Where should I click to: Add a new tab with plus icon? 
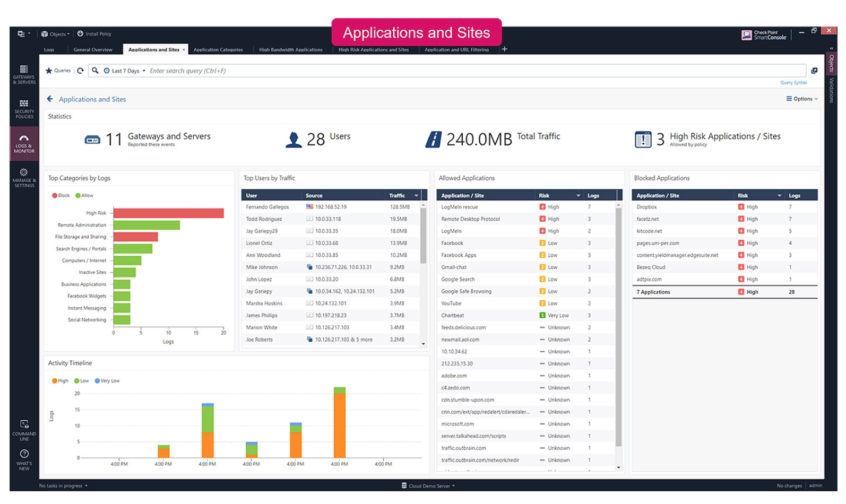[505, 49]
